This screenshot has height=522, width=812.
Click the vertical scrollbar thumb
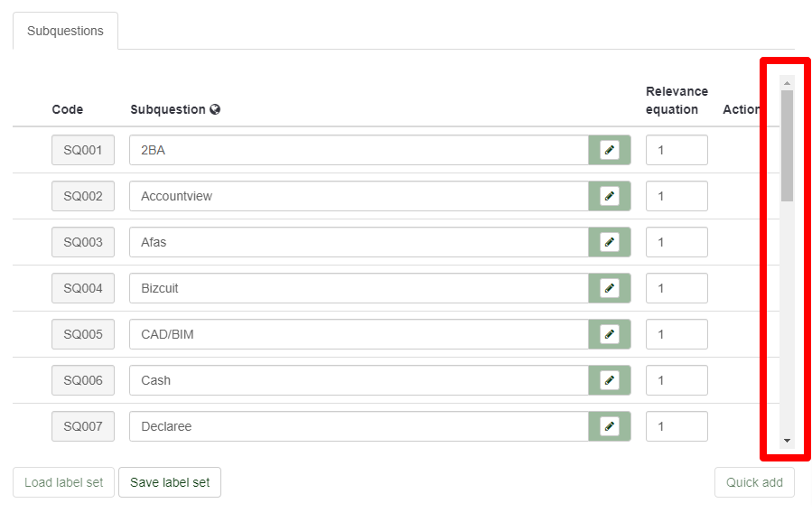click(x=787, y=144)
